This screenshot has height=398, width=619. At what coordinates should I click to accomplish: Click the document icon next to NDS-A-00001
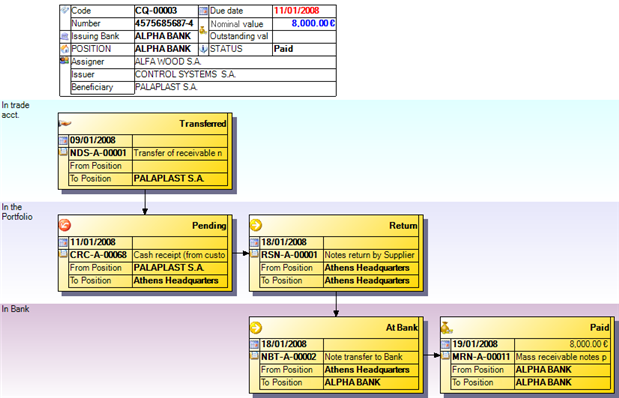click(x=63, y=152)
